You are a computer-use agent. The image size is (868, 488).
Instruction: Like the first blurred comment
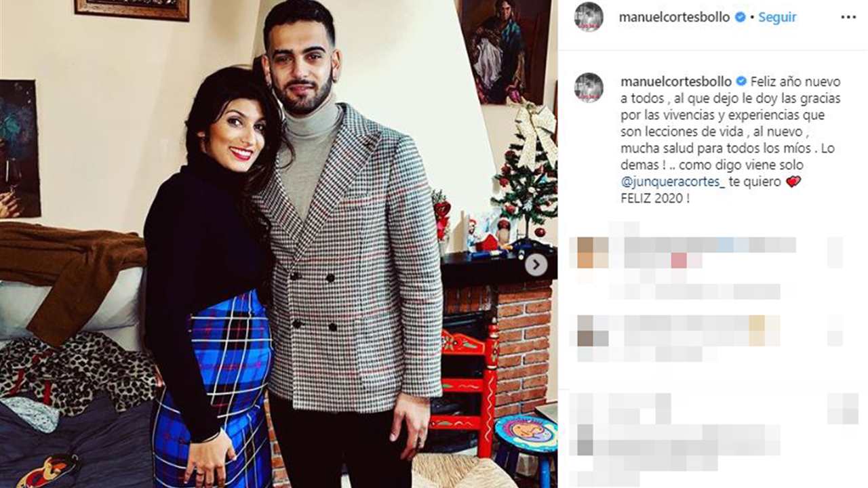point(835,252)
